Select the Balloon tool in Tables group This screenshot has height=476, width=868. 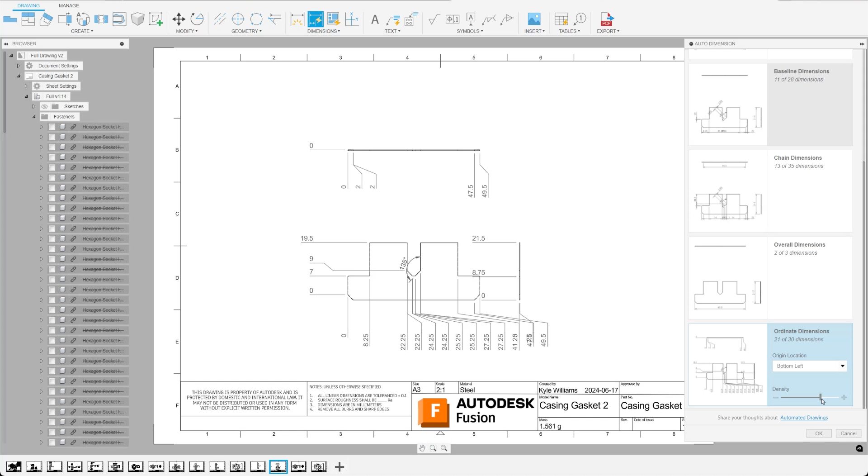pyautogui.click(x=580, y=20)
